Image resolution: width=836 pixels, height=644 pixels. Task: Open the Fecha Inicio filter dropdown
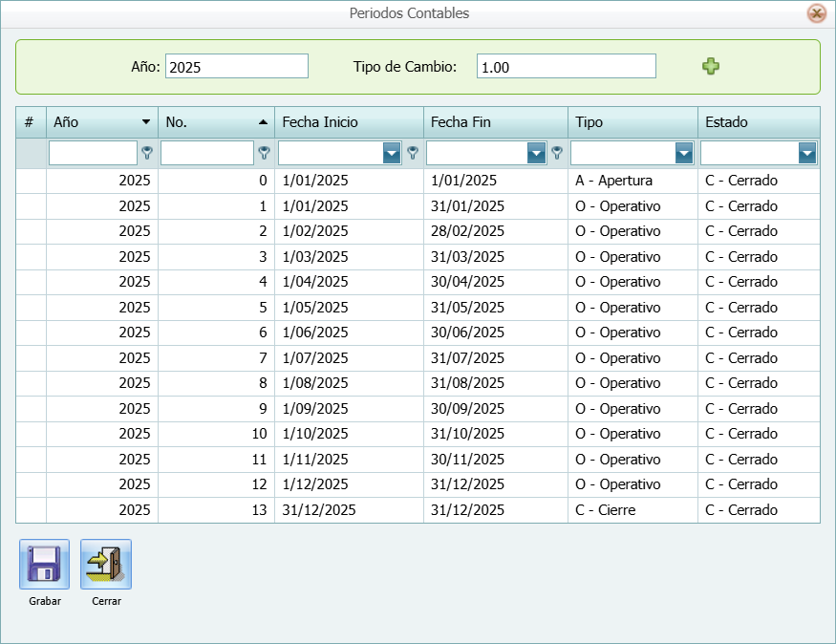391,153
